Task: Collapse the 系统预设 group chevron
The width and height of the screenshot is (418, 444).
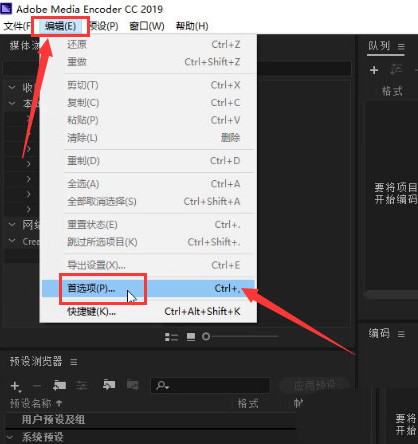Action: pos(10,437)
